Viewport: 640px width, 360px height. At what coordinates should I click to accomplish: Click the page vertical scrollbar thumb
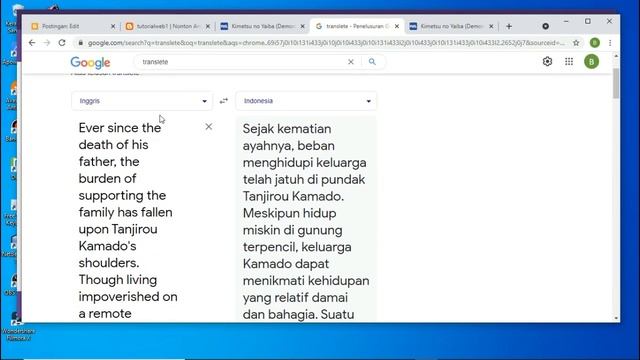(x=616, y=83)
